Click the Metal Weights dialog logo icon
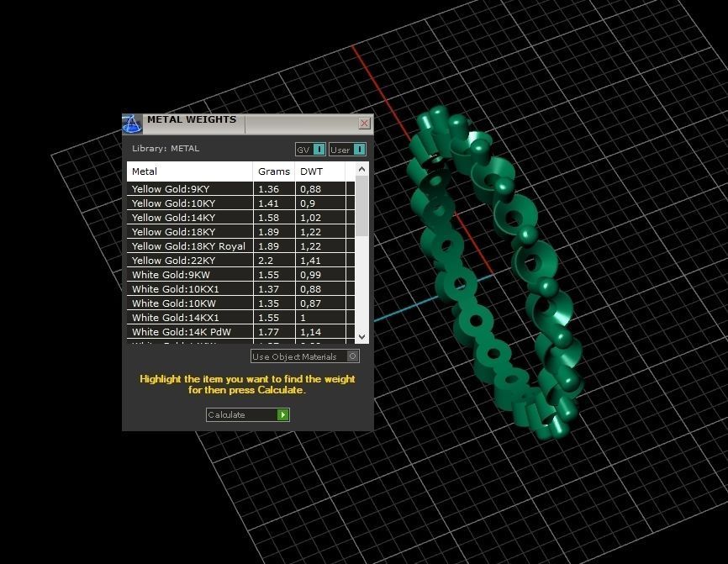728x564 pixels. (132, 124)
